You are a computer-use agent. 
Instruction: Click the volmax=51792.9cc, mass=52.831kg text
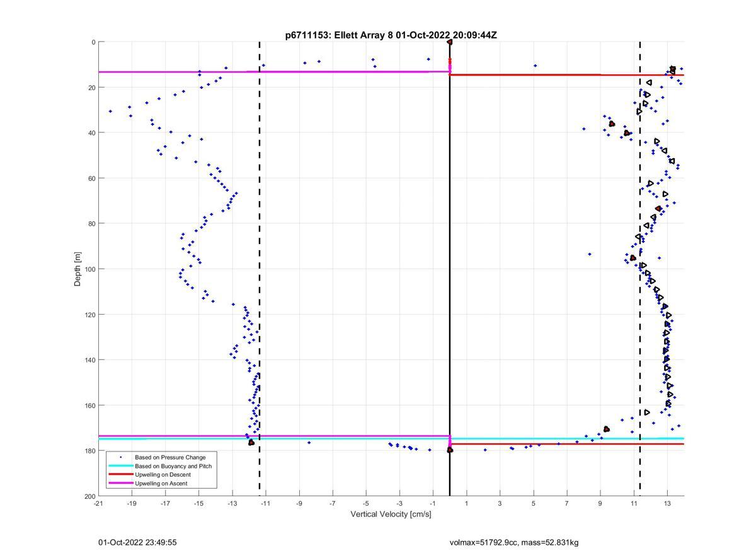[514, 543]
